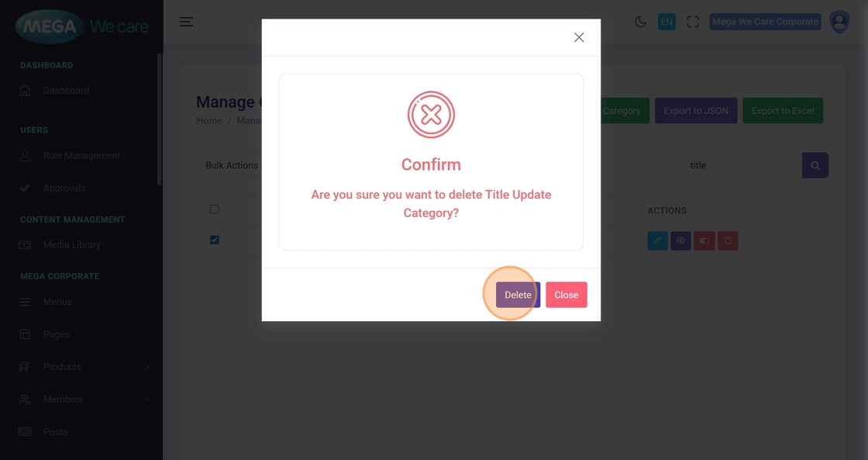
Task: Toggle status switch in Actions column
Action: (x=704, y=240)
